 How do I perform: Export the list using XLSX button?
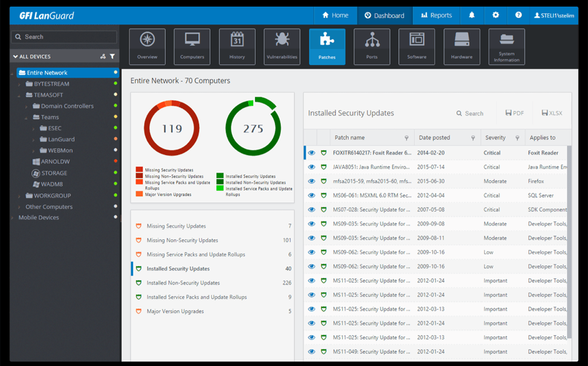pyautogui.click(x=552, y=113)
